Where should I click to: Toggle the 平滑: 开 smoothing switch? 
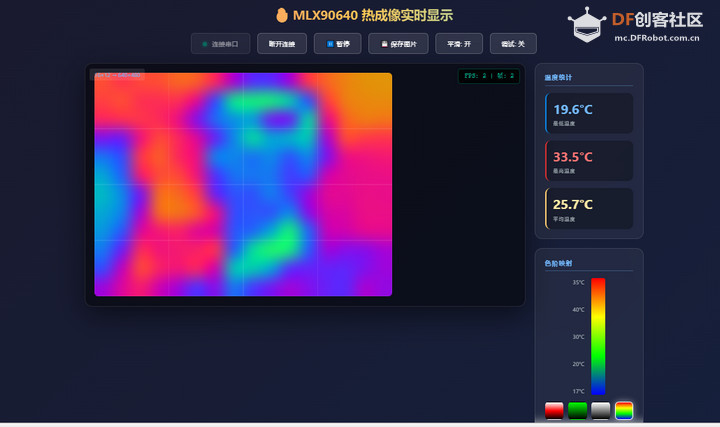pyautogui.click(x=459, y=44)
